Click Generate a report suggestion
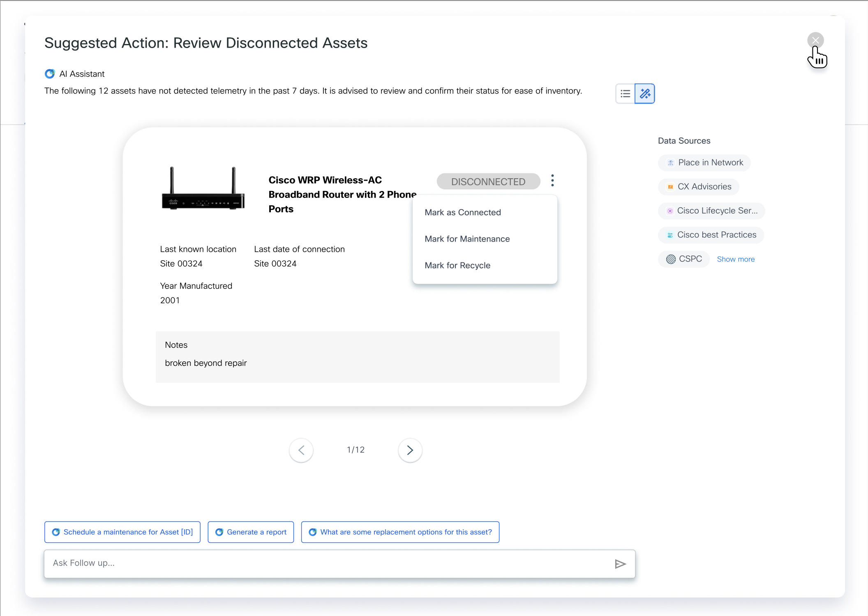This screenshot has width=868, height=616. point(251,532)
